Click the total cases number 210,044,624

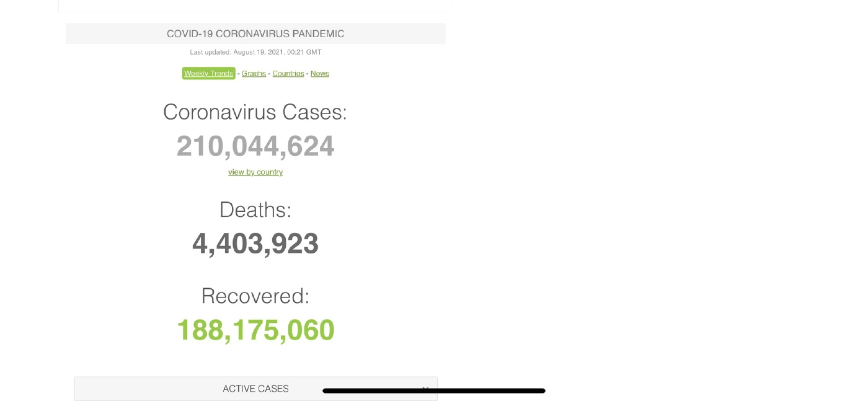[x=255, y=146]
